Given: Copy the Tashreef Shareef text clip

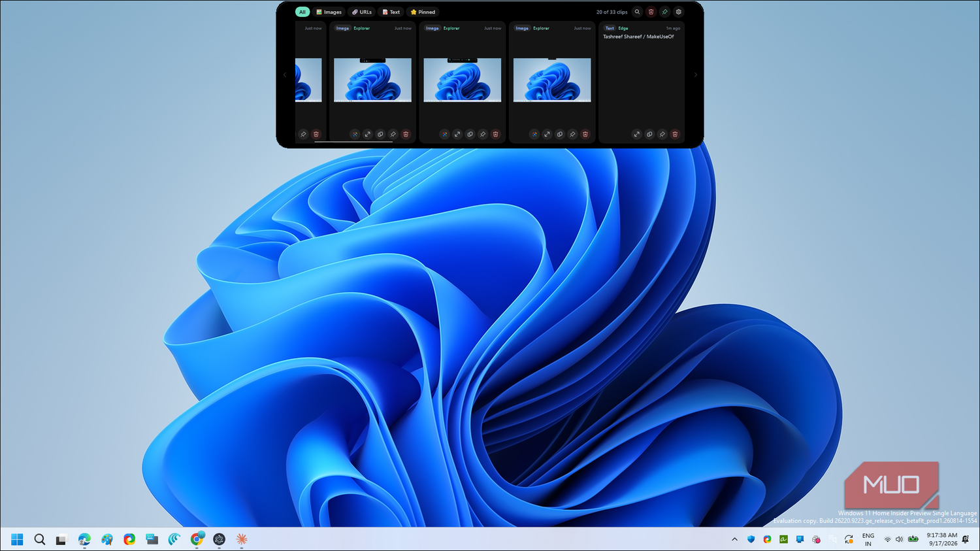Looking at the screenshot, I should 649,134.
